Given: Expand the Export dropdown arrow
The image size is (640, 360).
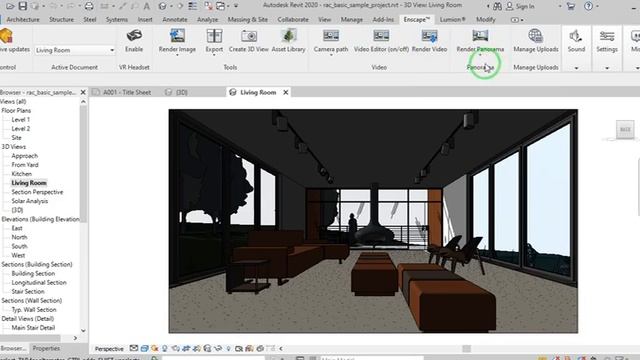Looking at the screenshot, I should point(214,55).
